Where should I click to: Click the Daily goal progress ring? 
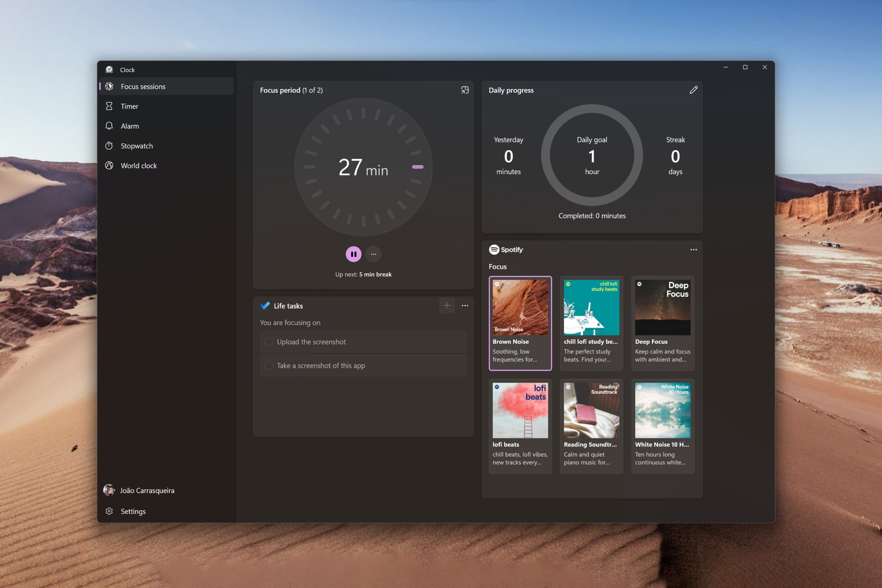click(x=592, y=155)
